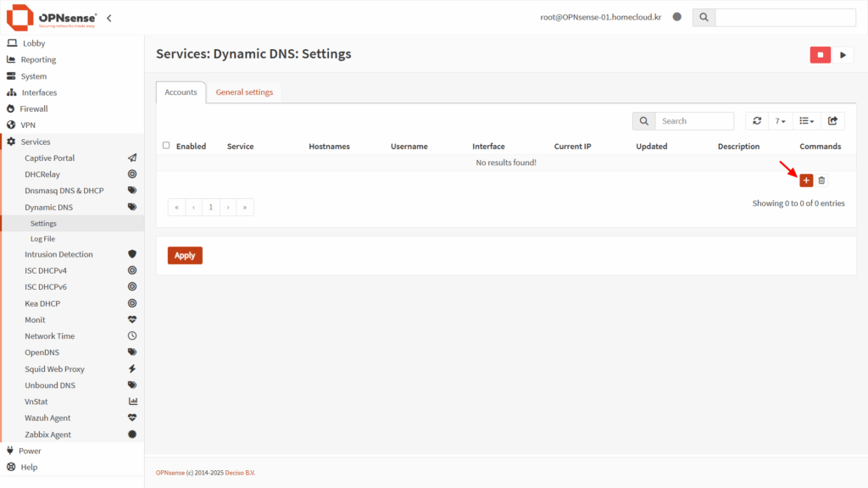Click the magnifier icon beside table search

coord(644,121)
